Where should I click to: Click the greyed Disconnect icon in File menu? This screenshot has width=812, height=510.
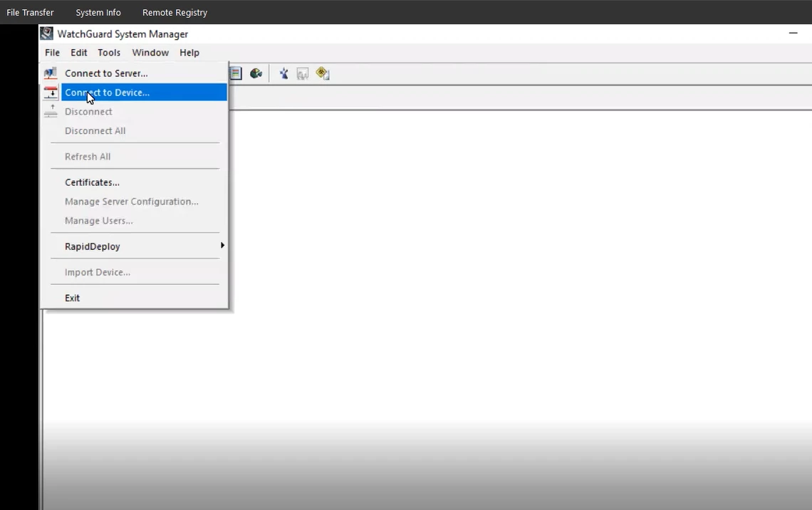click(x=51, y=111)
